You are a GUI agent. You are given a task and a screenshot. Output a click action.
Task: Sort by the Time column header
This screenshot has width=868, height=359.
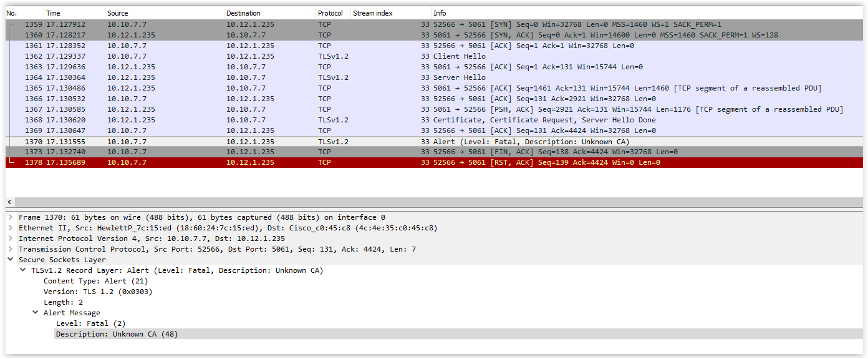(x=74, y=13)
